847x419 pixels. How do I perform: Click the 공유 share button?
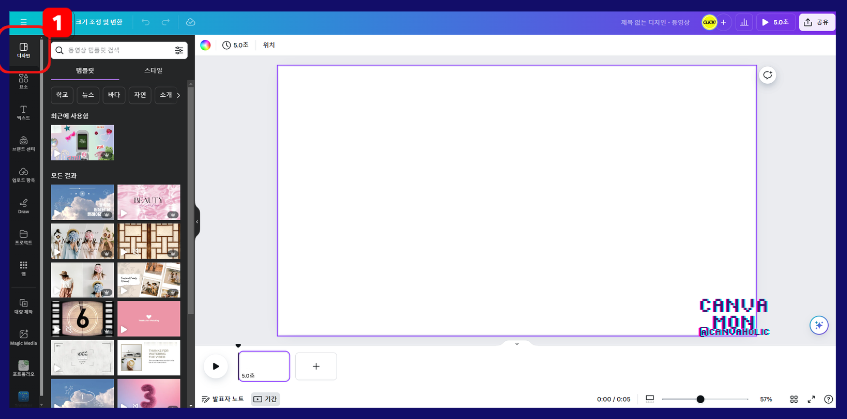(x=817, y=22)
